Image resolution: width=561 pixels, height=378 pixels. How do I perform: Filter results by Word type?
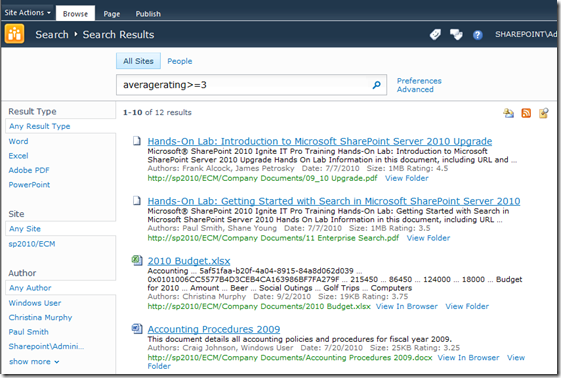pyautogui.click(x=18, y=141)
